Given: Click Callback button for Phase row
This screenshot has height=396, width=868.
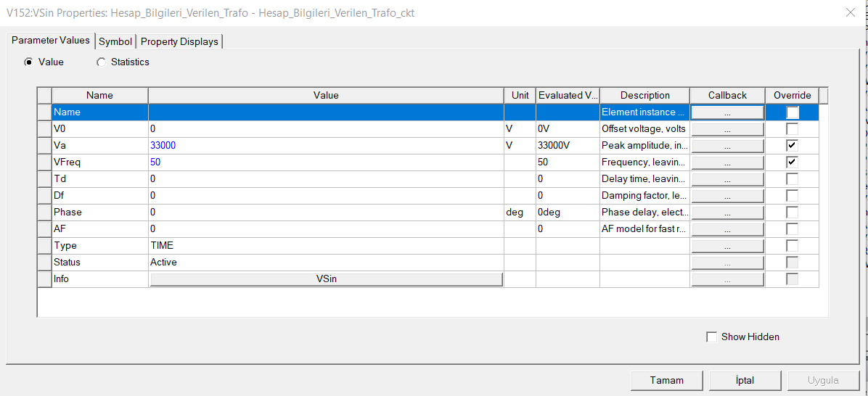Looking at the screenshot, I should point(727,213).
